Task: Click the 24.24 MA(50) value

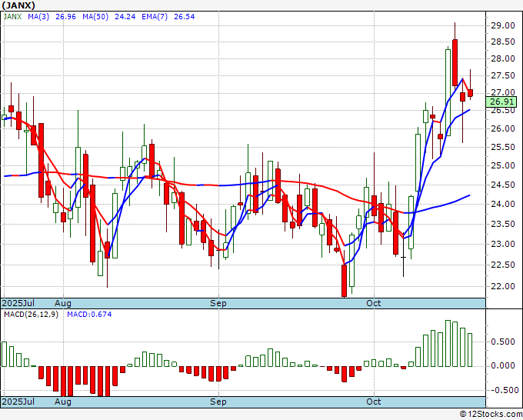Action: point(125,17)
